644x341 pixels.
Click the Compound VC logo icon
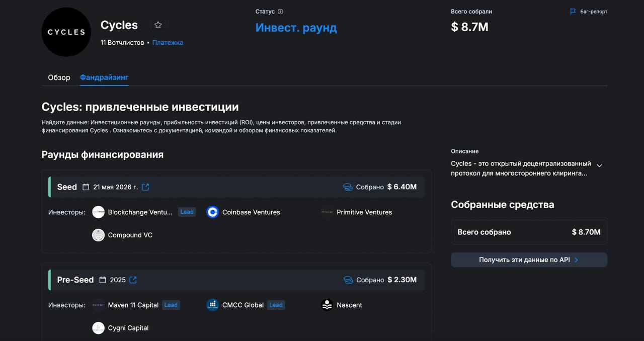pos(98,235)
